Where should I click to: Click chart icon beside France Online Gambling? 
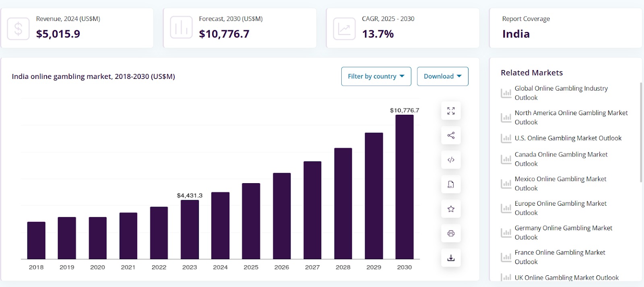[x=506, y=257]
